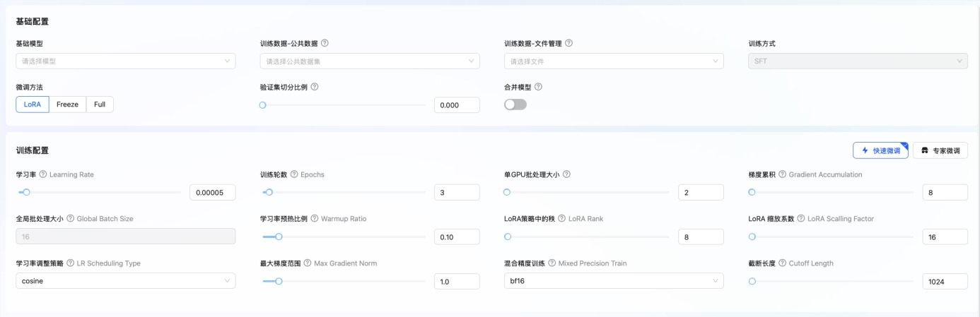The height and width of the screenshot is (317, 980).
Task: Click the Cutoff Length input field
Action: coord(945,281)
